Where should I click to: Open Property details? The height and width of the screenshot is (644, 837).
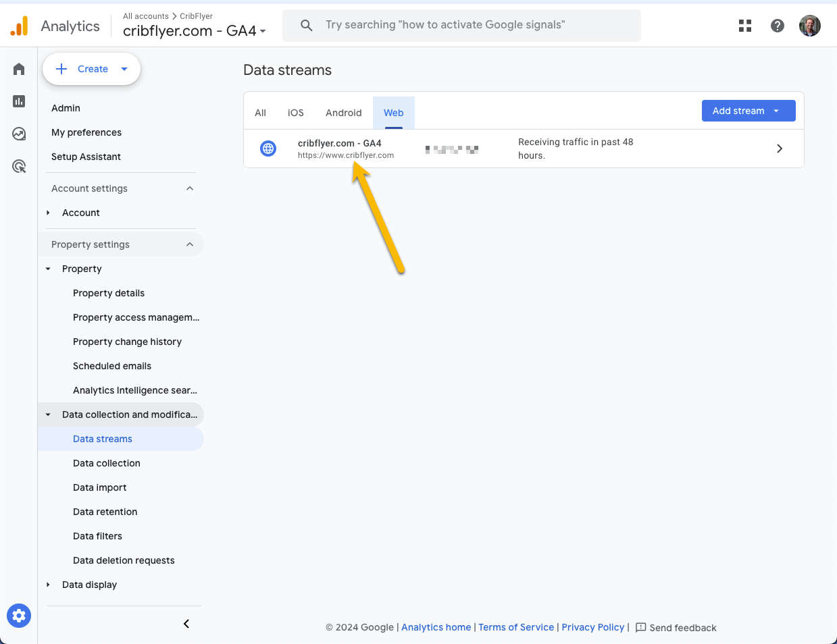click(x=109, y=293)
